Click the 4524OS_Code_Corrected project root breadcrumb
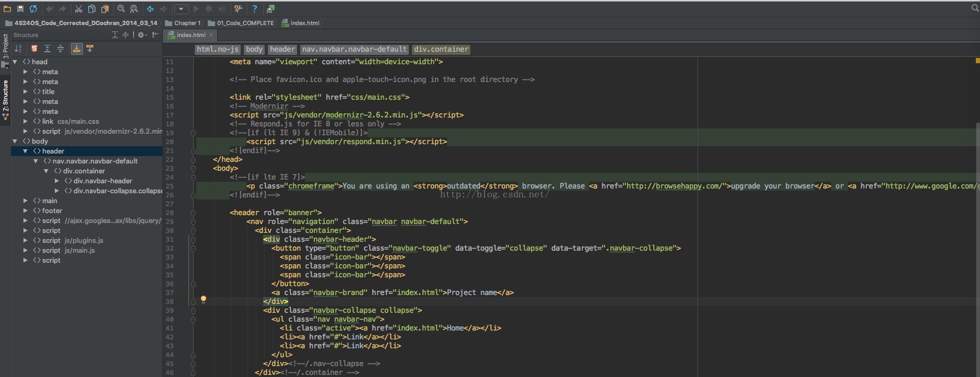Screen dimensions: 980x377 tap(81, 23)
